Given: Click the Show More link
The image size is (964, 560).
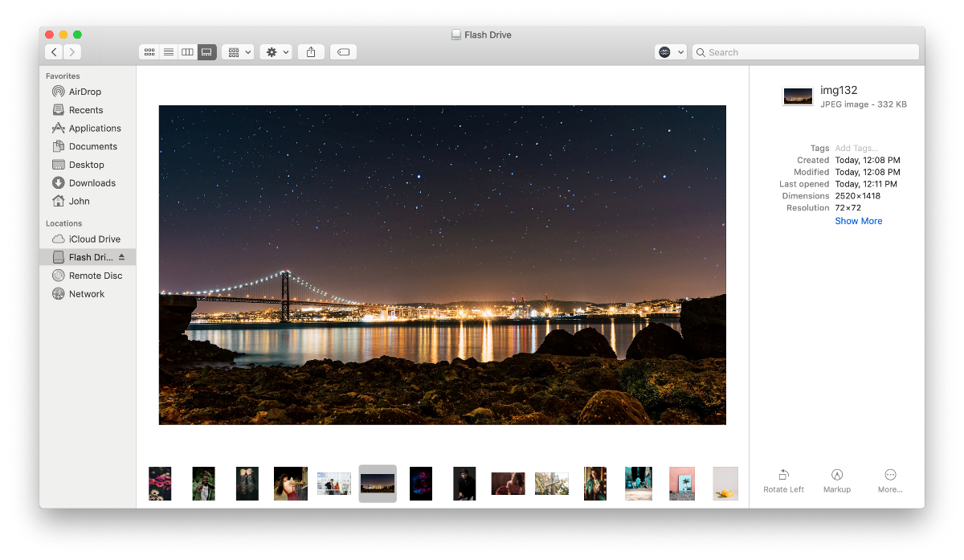Looking at the screenshot, I should point(859,221).
